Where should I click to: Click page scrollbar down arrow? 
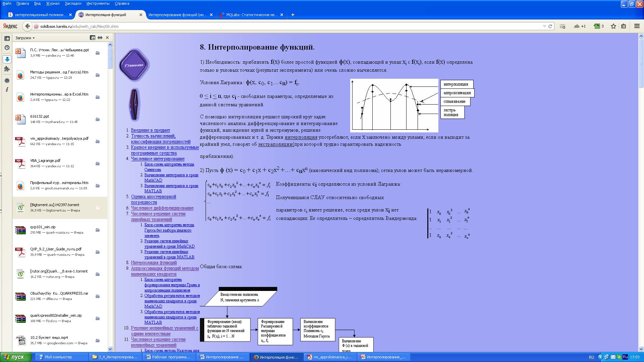[641, 349]
